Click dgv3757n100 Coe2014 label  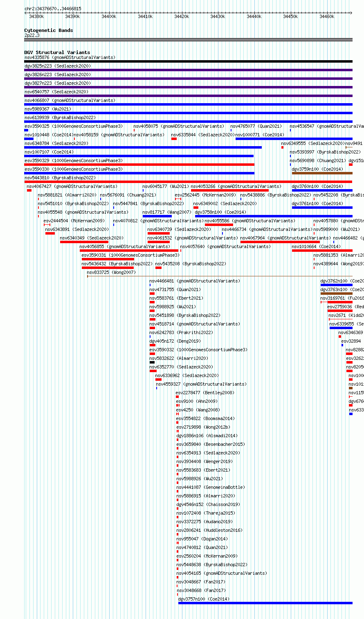(204, 599)
